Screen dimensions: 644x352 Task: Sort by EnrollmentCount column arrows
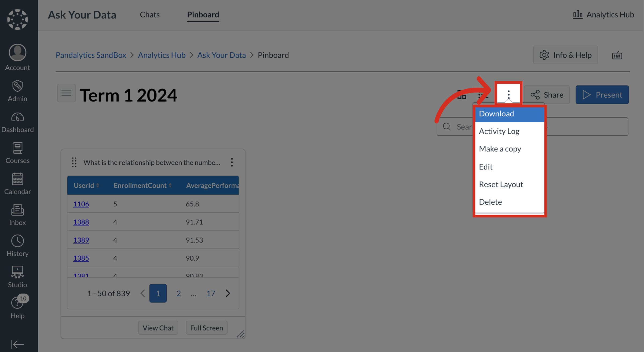click(x=170, y=185)
